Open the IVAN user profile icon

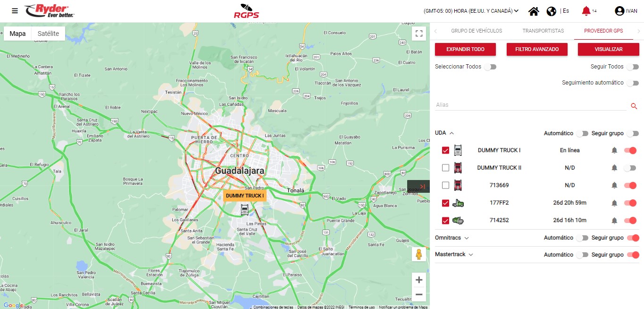[x=619, y=11]
